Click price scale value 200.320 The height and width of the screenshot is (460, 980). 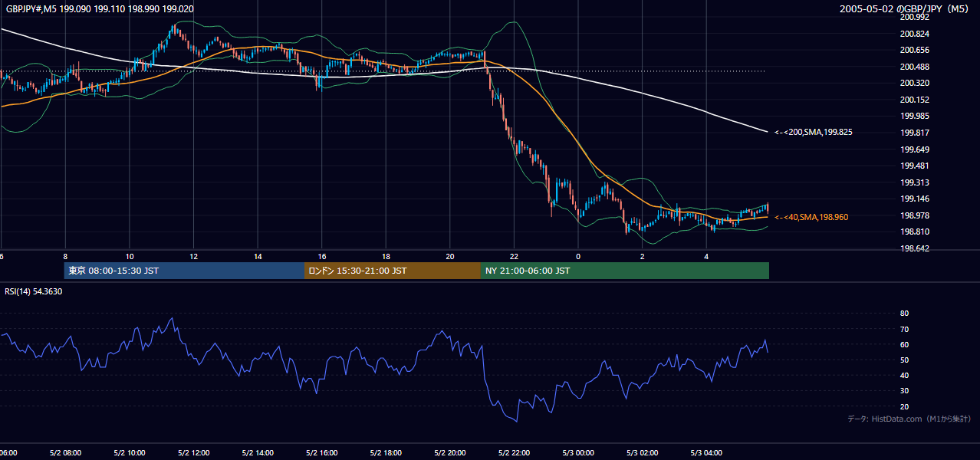913,84
